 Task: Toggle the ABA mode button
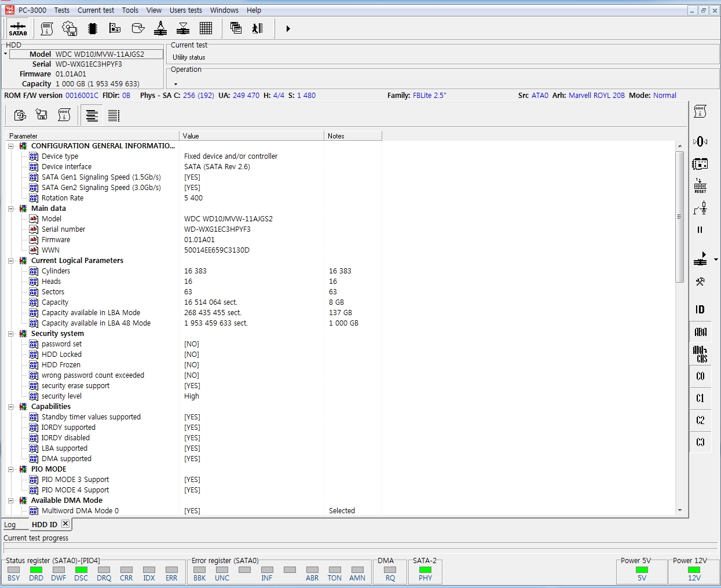click(x=700, y=332)
